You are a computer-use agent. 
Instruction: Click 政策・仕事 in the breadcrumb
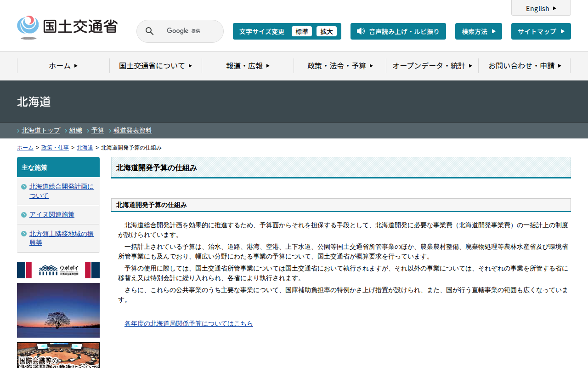55,148
